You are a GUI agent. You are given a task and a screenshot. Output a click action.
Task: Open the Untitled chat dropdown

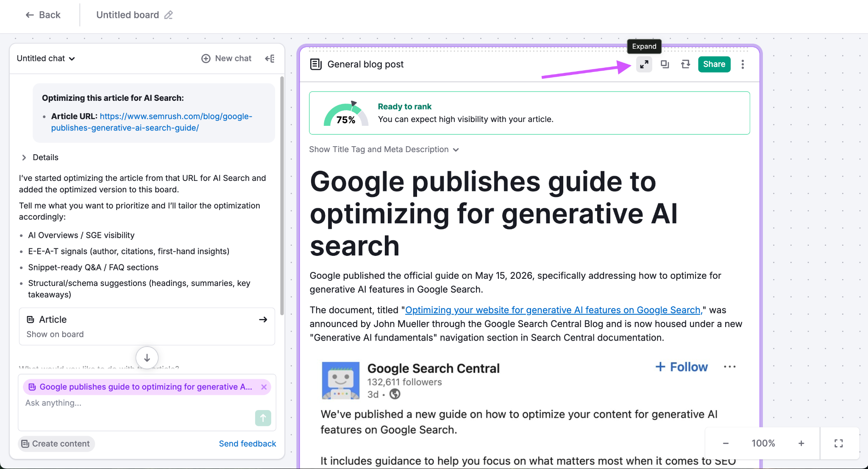pyautogui.click(x=46, y=58)
